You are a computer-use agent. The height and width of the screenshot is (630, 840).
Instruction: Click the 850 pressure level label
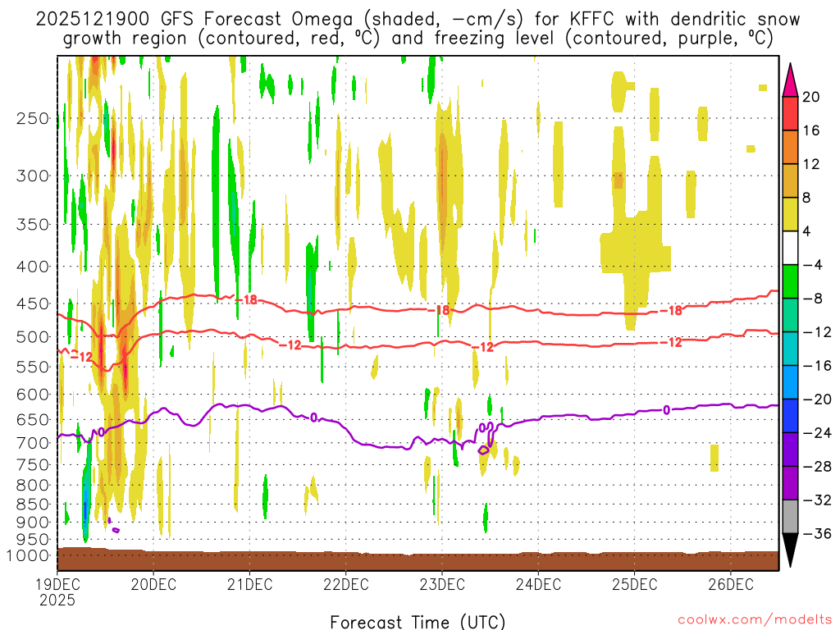pos(33,504)
